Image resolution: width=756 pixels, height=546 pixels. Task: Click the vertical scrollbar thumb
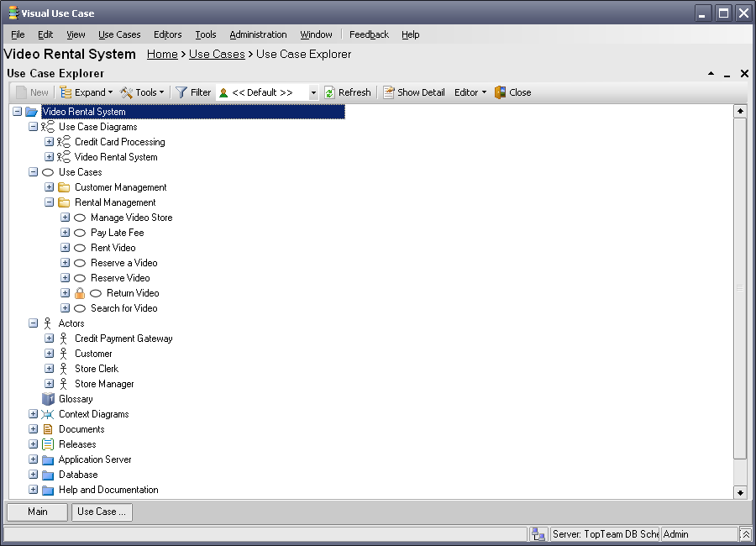tap(740, 288)
